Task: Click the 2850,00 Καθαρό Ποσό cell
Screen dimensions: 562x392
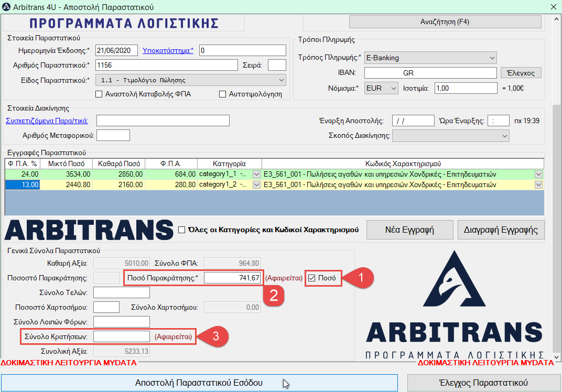Action: [x=118, y=175]
